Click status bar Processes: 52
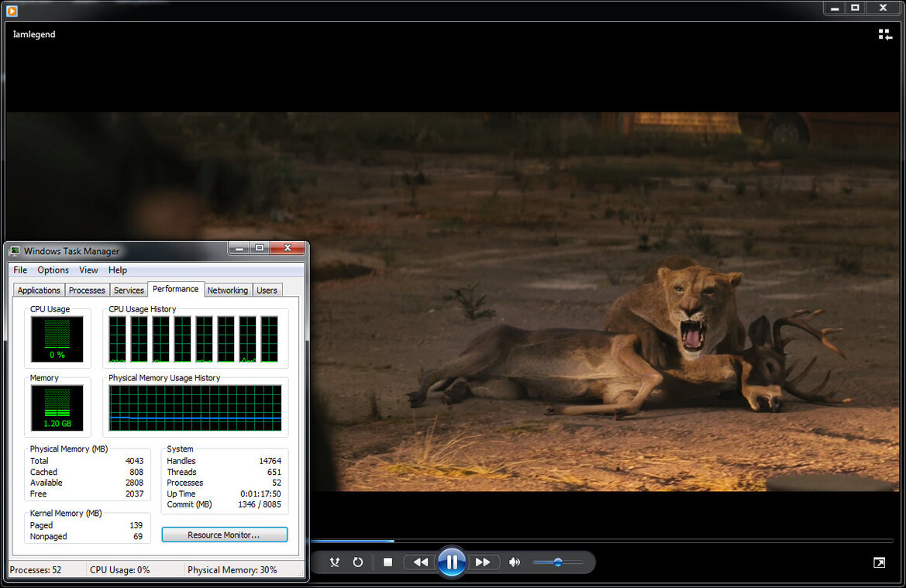The image size is (906, 588). click(x=36, y=569)
